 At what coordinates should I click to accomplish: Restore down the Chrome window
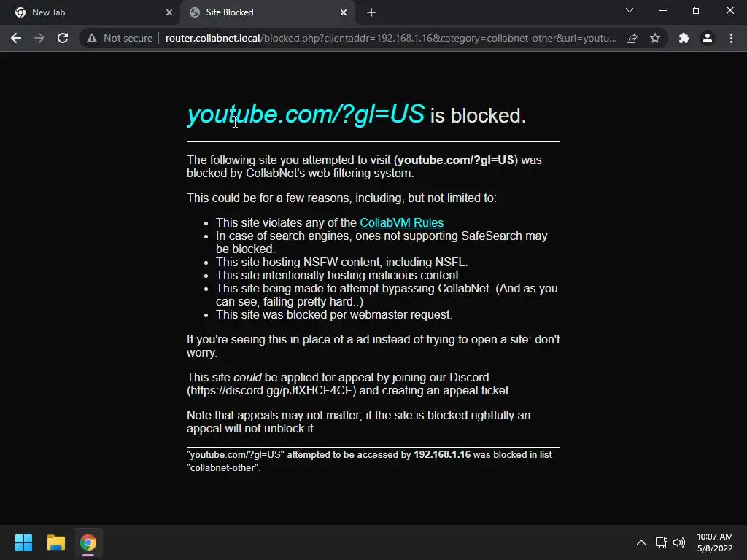(x=697, y=10)
